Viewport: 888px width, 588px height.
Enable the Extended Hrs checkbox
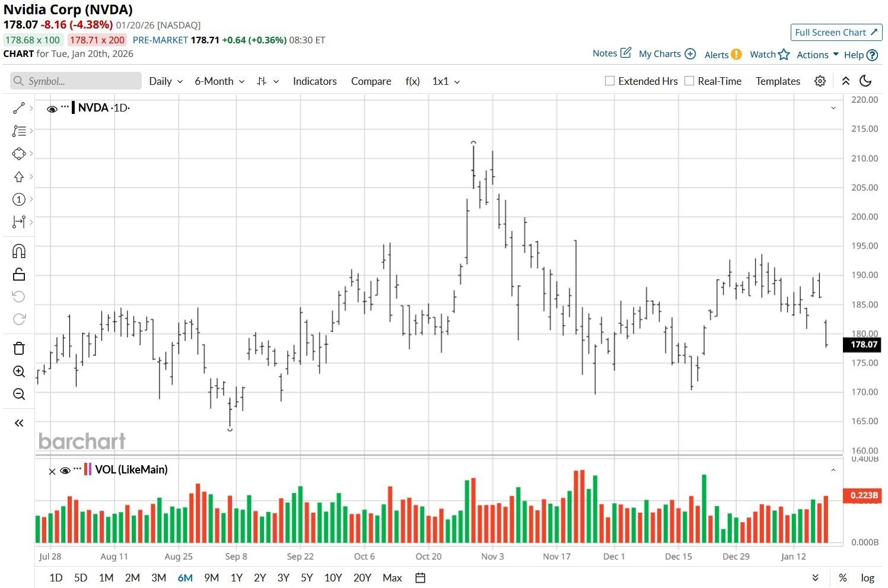tap(609, 81)
